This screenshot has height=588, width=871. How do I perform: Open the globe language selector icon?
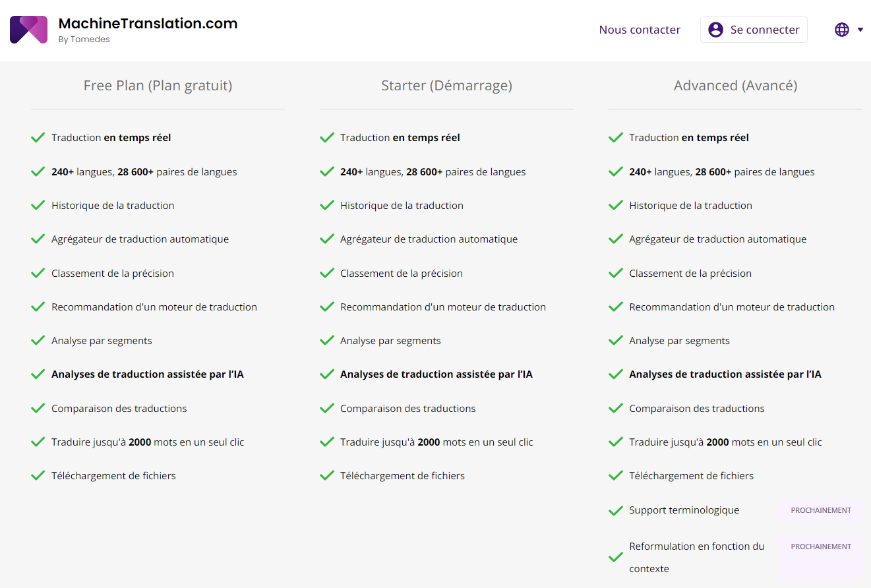click(842, 30)
